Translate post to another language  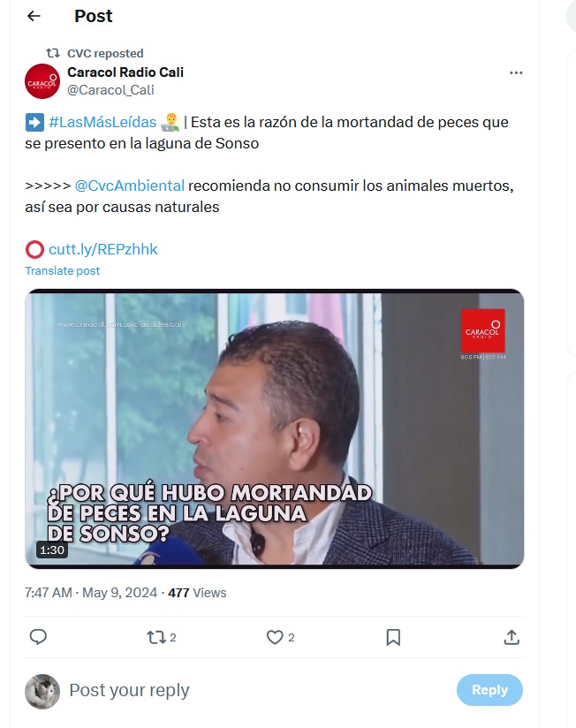pos(62,270)
